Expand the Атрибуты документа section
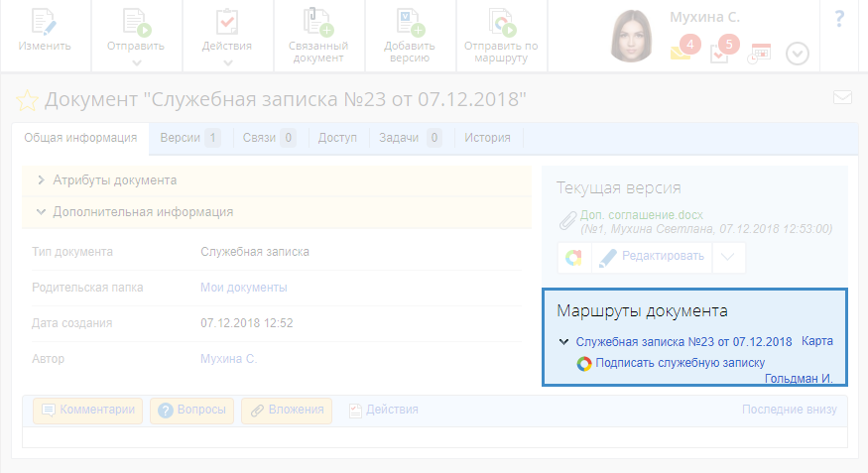The width and height of the screenshot is (868, 473). [114, 180]
